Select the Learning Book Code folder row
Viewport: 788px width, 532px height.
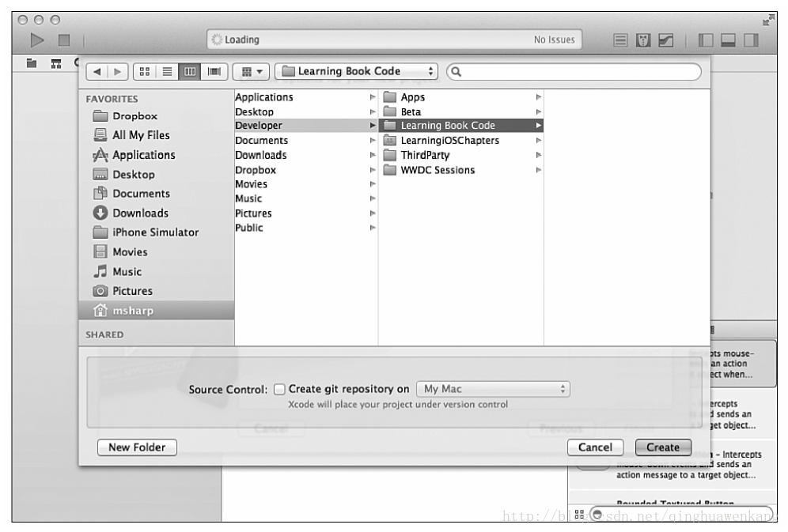460,126
